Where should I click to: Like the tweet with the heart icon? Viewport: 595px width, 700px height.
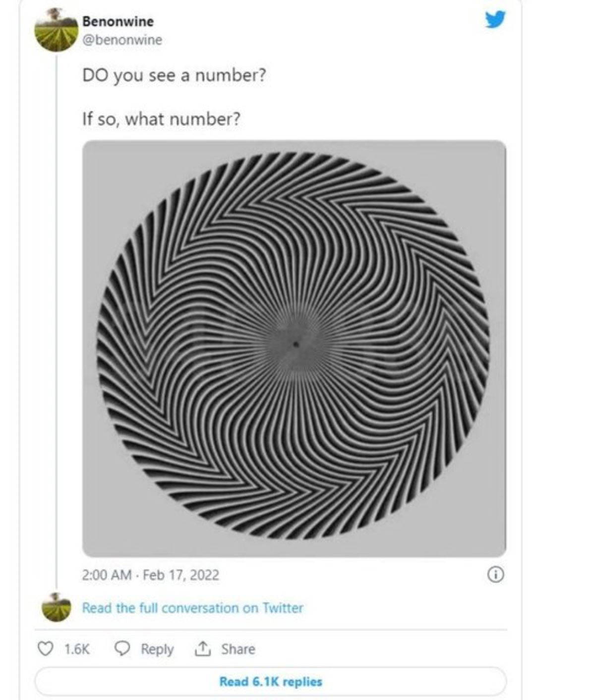click(x=46, y=648)
